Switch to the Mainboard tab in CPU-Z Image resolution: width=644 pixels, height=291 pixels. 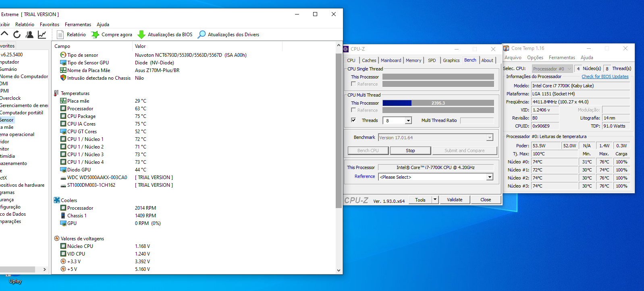coord(391,60)
